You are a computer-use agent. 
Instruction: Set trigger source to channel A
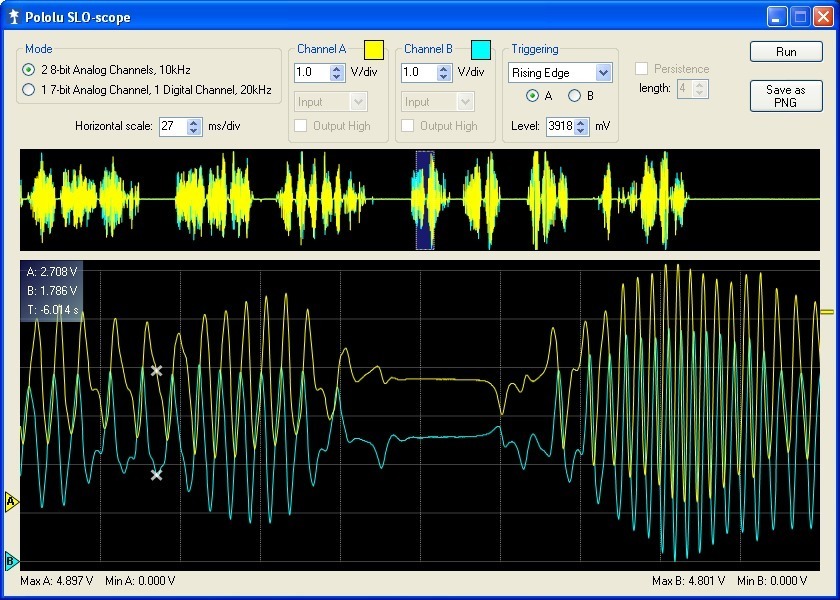point(533,96)
